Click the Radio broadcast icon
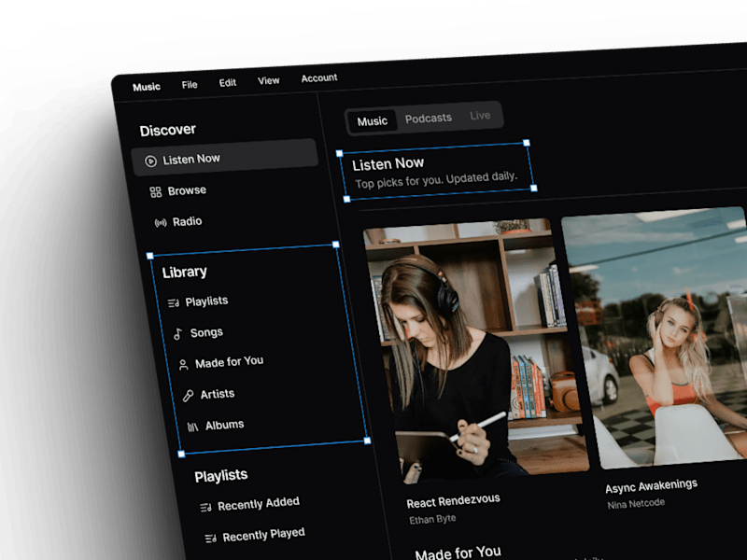Screen dimensions: 747x560 pyautogui.click(x=161, y=223)
